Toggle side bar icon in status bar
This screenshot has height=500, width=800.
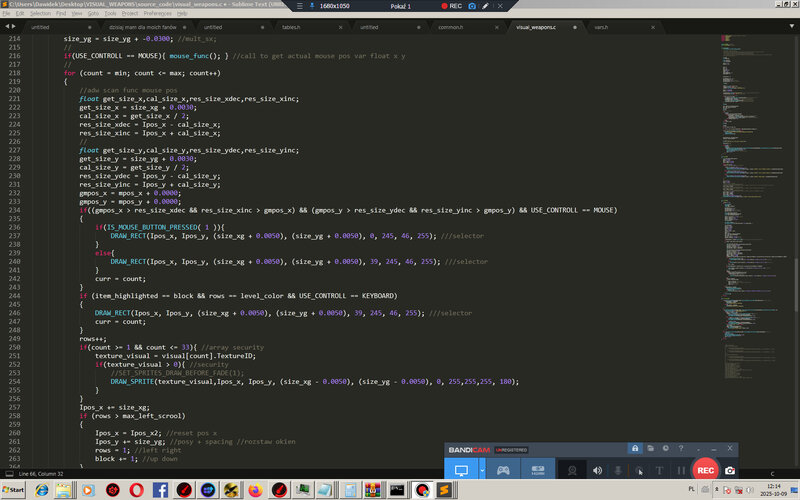click(7, 473)
